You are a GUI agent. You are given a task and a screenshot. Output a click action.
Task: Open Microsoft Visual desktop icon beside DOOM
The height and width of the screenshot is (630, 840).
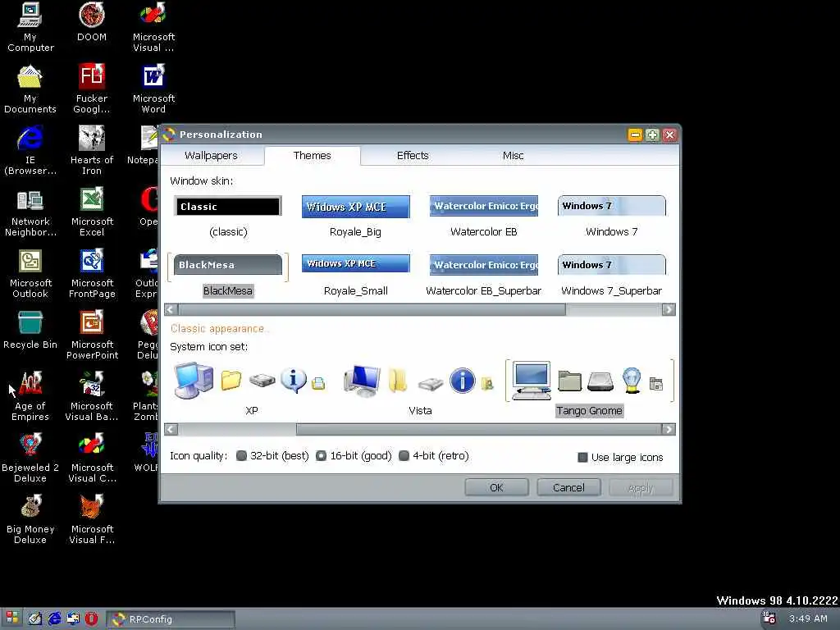tap(153, 27)
